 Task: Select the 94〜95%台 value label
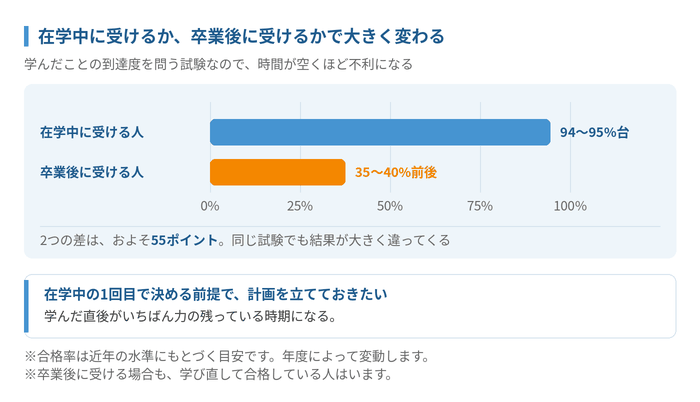point(594,132)
